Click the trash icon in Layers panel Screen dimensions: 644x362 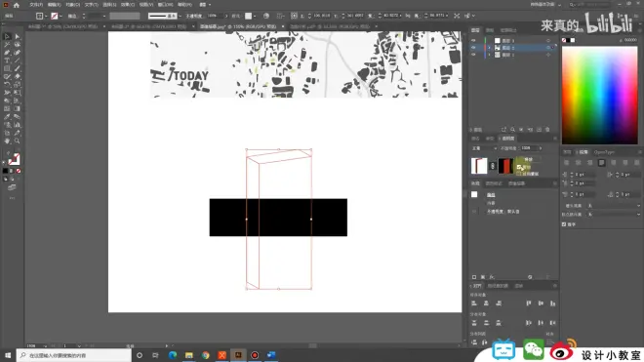tap(547, 130)
